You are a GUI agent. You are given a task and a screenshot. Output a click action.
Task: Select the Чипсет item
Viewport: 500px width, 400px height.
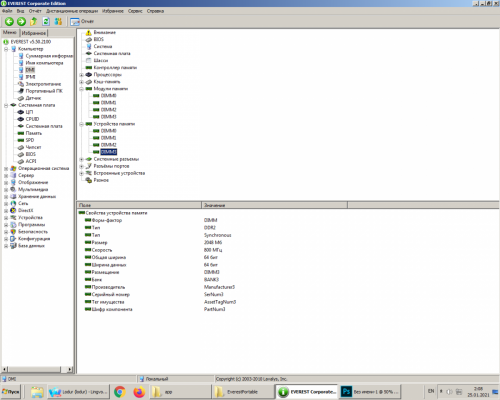coord(33,147)
